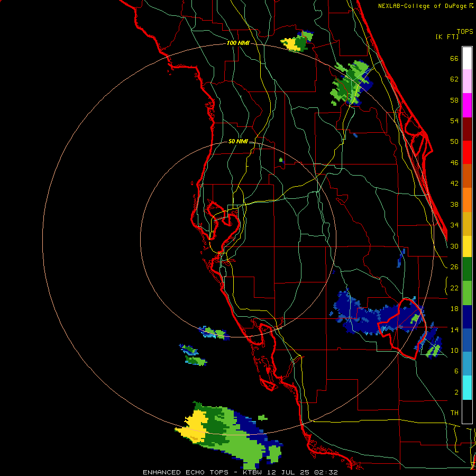Click the orange 42 kft legend color

[467, 200]
